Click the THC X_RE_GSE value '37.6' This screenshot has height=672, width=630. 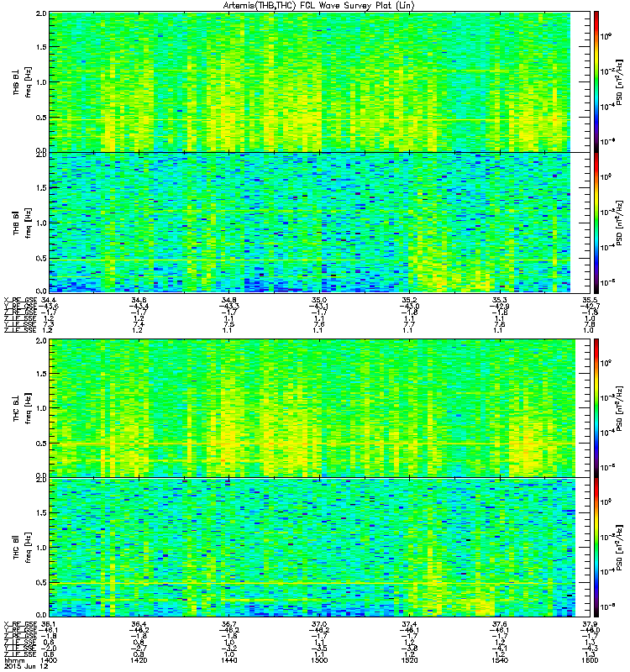click(x=500, y=624)
